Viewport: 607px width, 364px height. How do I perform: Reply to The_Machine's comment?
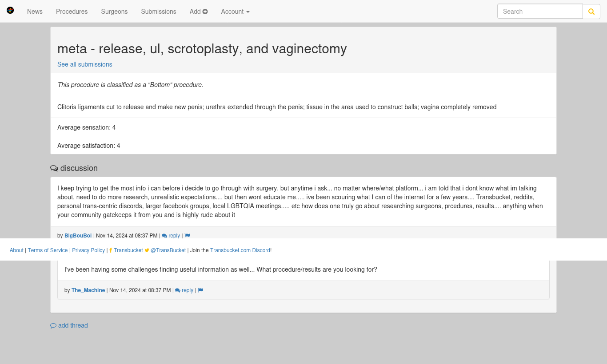(184, 290)
